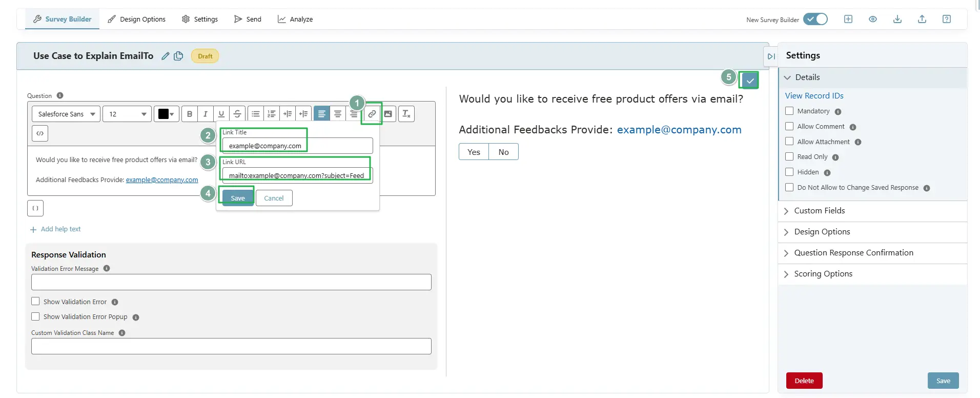Click the red Delete button

(x=804, y=381)
